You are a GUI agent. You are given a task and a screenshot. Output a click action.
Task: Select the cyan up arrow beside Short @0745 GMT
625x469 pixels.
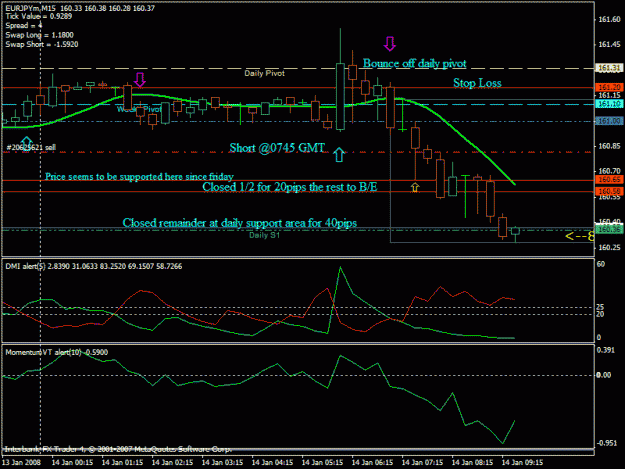339,155
